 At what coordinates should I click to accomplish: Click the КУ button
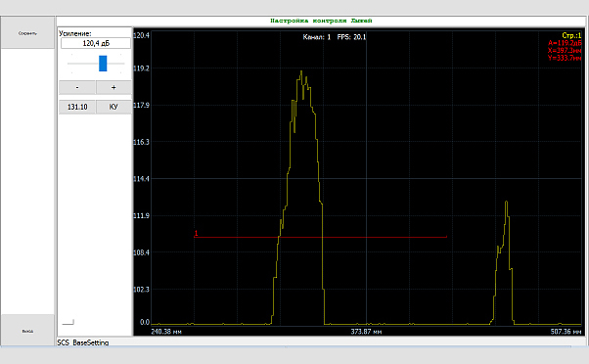click(x=113, y=107)
